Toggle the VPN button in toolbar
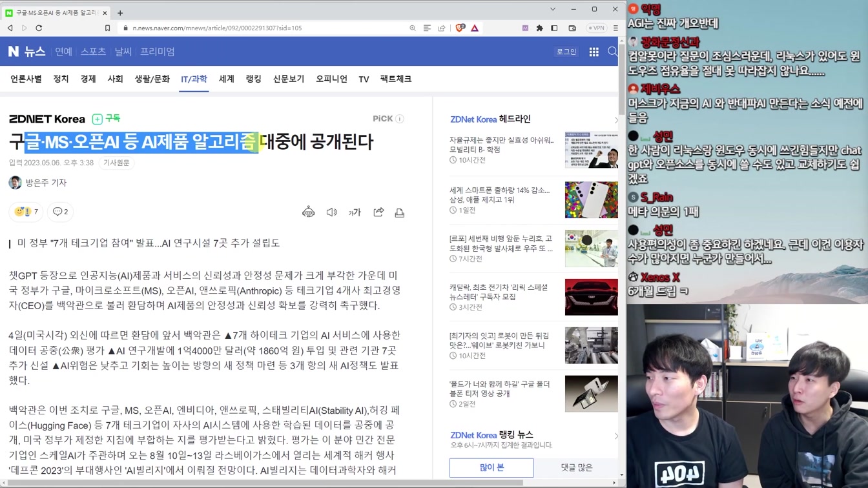 pyautogui.click(x=597, y=28)
